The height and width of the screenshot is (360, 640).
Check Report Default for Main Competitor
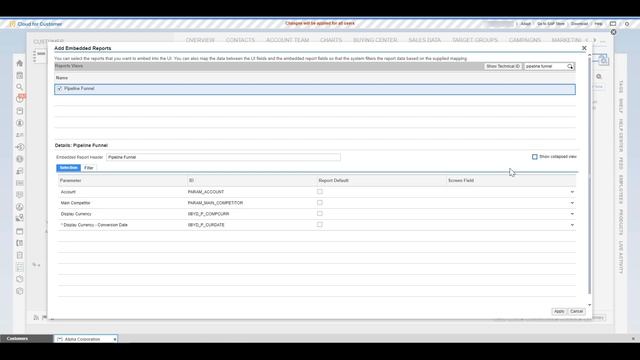click(x=320, y=202)
